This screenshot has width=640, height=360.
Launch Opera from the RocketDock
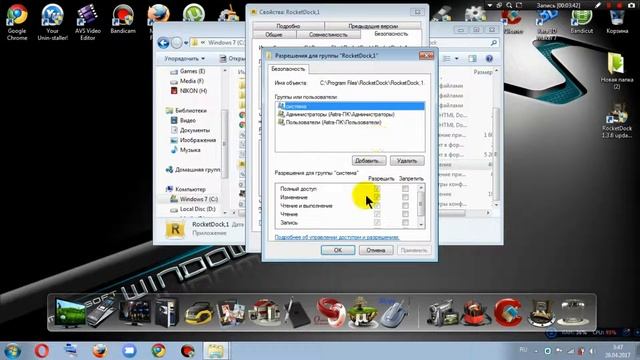330,313
